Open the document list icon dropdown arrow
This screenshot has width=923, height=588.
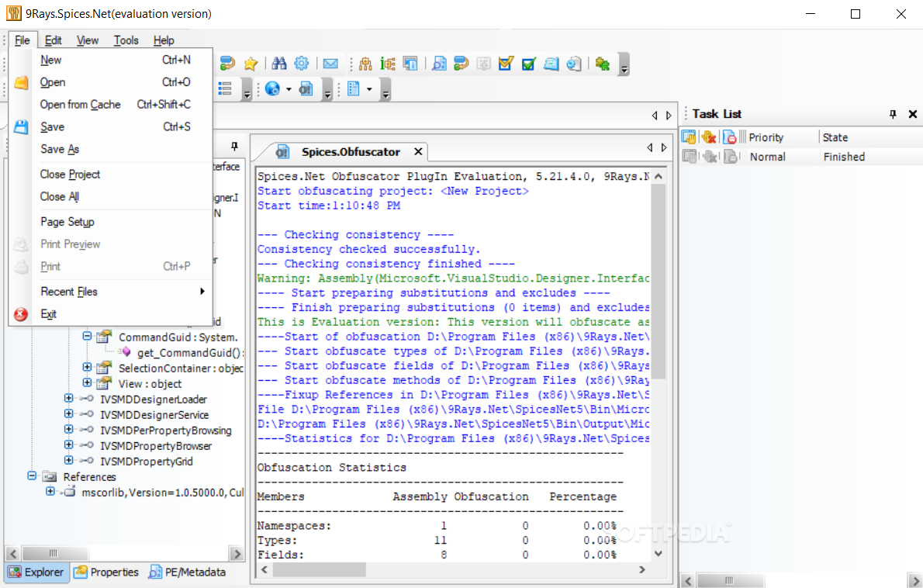(x=369, y=89)
